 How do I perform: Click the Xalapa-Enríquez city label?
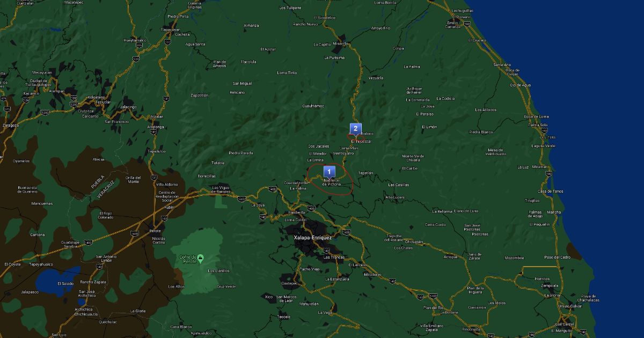click(x=313, y=237)
